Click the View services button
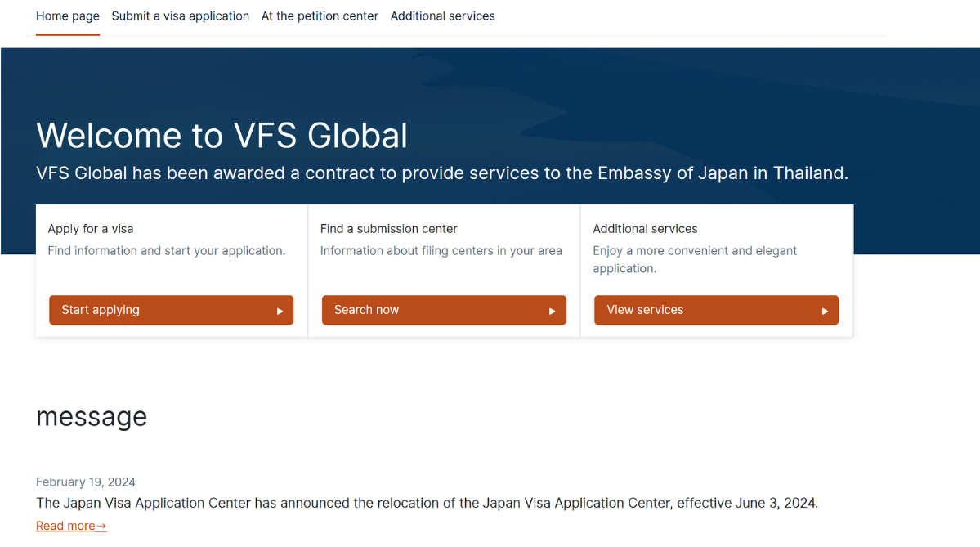This screenshot has width=980, height=547. point(716,310)
